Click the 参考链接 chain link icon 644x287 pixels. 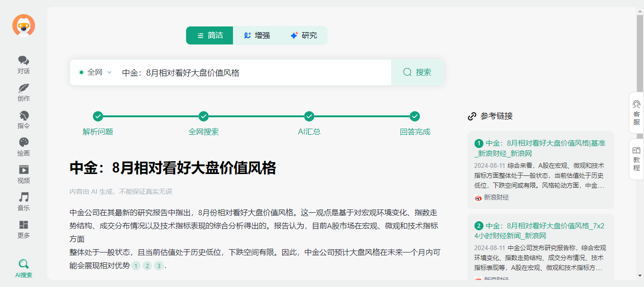coord(472,116)
